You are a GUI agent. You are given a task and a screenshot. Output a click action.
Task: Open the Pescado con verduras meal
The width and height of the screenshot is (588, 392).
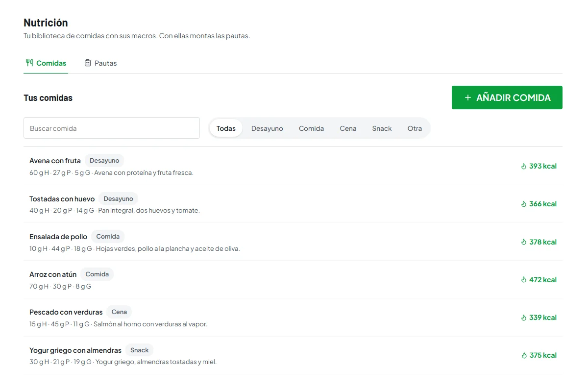click(x=293, y=318)
